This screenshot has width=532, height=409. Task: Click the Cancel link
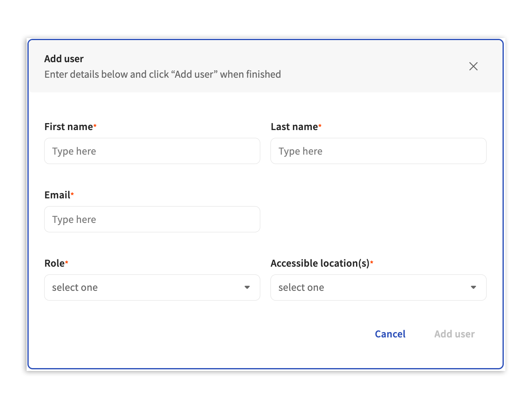(390, 334)
